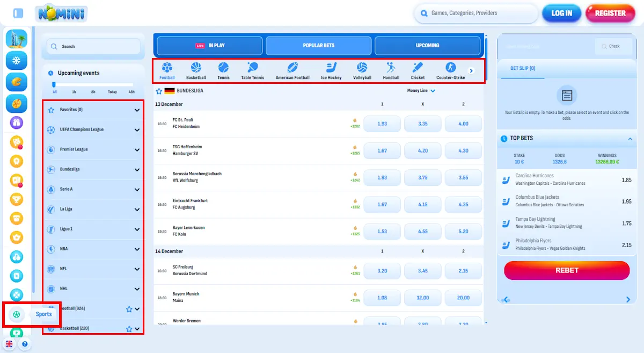644x353 pixels.
Task: Favorite the Bundesliga league with the star
Action: pos(158,91)
